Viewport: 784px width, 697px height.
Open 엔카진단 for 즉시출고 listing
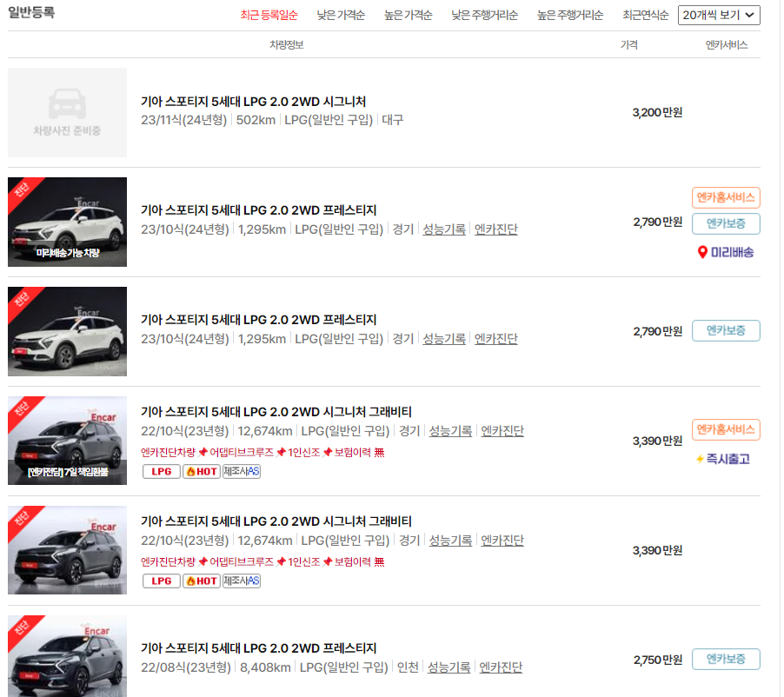(502, 431)
